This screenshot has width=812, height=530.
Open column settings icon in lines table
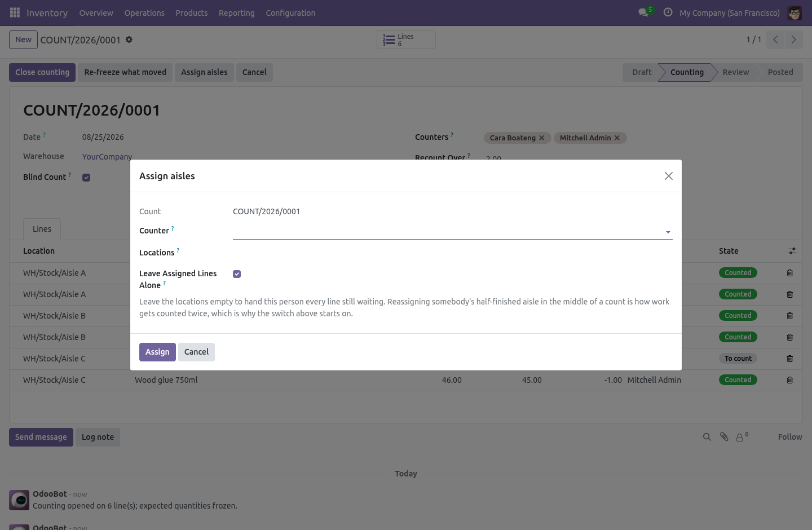click(x=792, y=251)
